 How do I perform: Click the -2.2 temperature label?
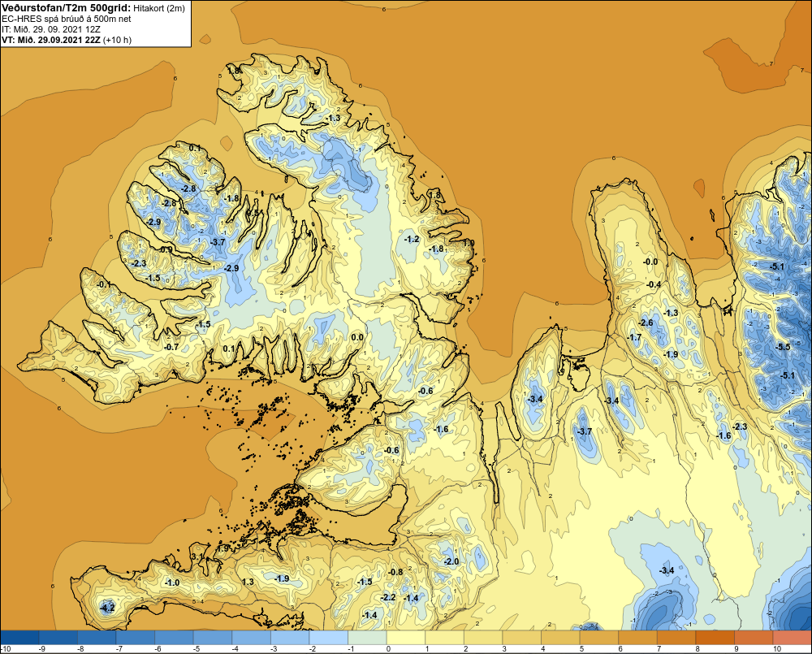pos(388,597)
